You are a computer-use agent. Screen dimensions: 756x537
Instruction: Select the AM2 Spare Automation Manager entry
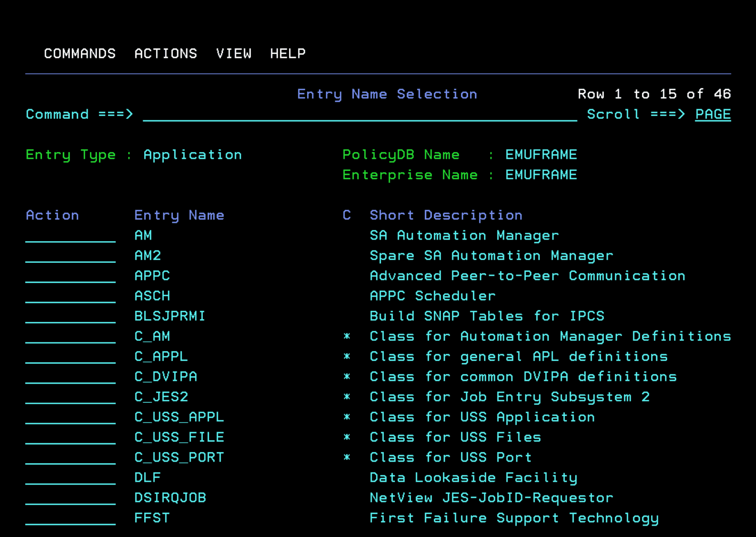(147, 255)
